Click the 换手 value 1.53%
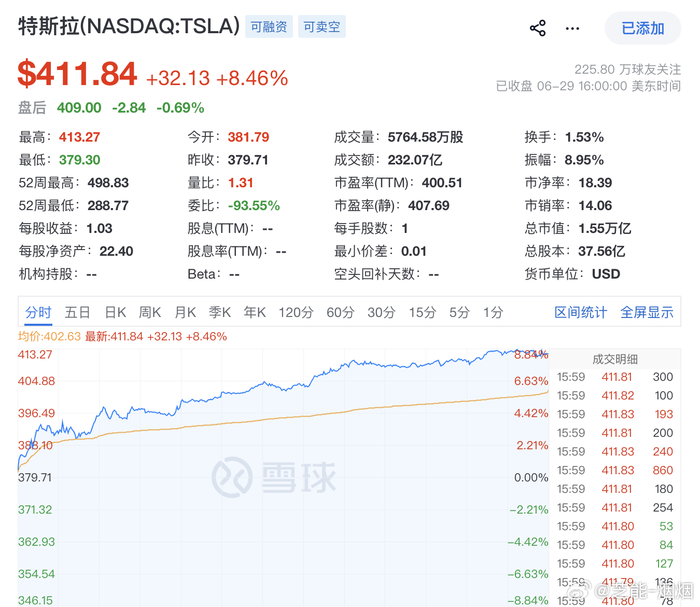 pos(584,137)
